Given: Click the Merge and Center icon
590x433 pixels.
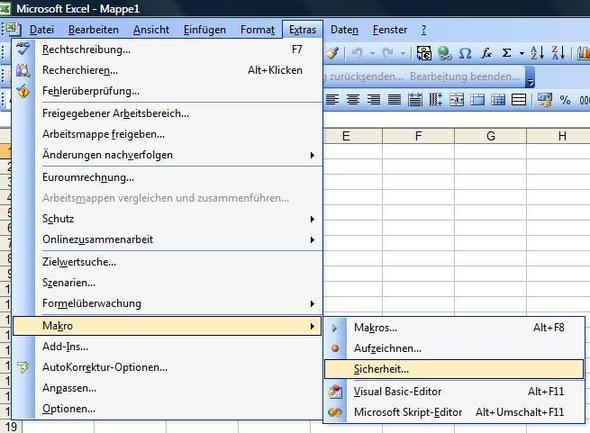Looking at the screenshot, I should point(456,100).
